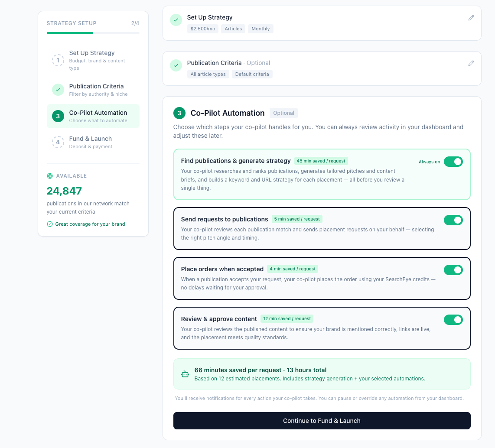Click the check icon beside Great coverage for your brand
The height and width of the screenshot is (448, 495).
point(50,224)
